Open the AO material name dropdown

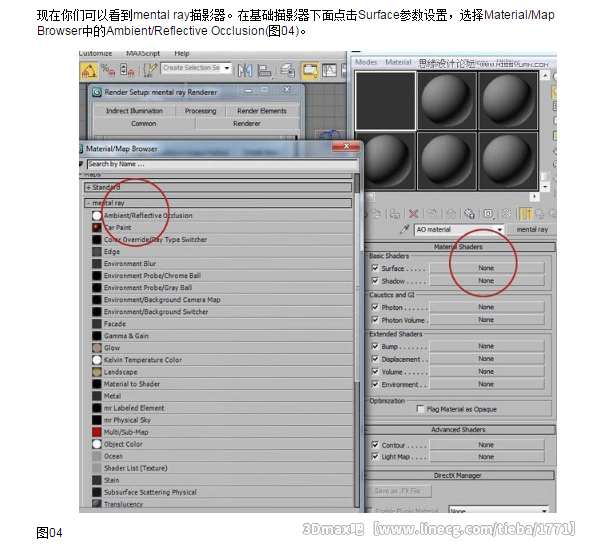click(499, 229)
